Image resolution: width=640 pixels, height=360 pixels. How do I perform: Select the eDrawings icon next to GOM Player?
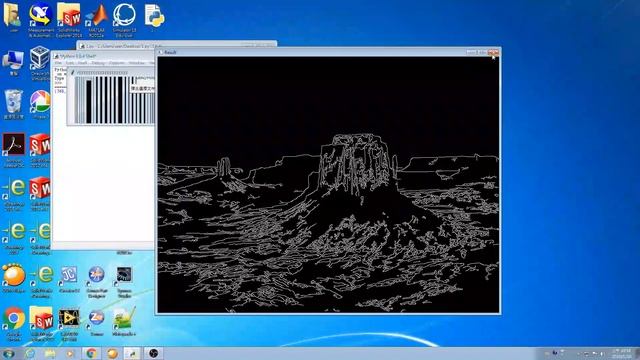pyautogui.click(x=41, y=280)
